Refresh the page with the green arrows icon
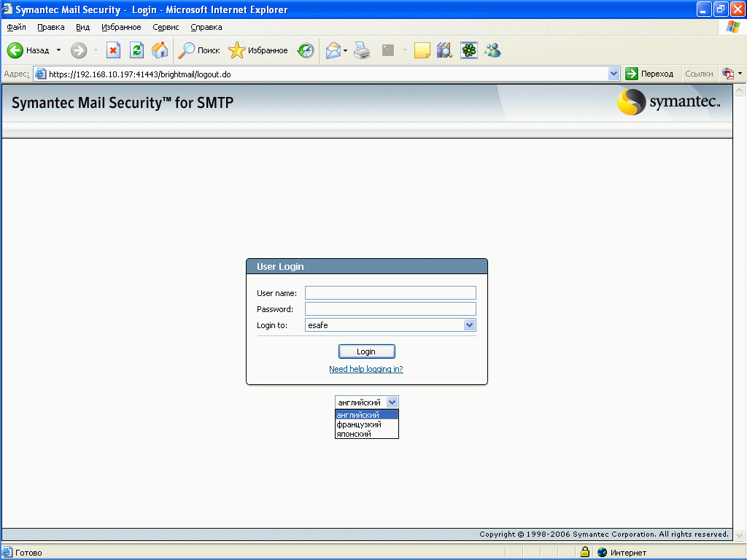 click(136, 50)
